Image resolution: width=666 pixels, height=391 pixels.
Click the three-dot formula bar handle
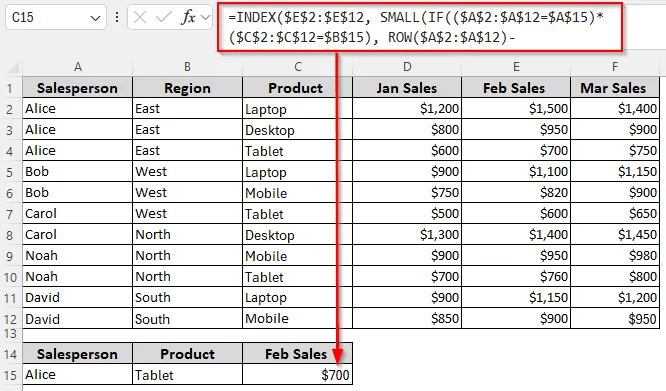click(117, 17)
